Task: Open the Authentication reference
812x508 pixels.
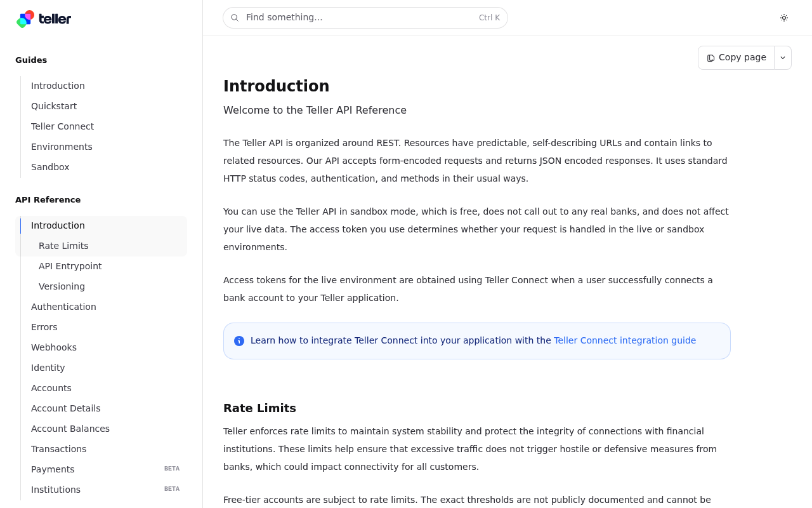Action: click(x=63, y=307)
